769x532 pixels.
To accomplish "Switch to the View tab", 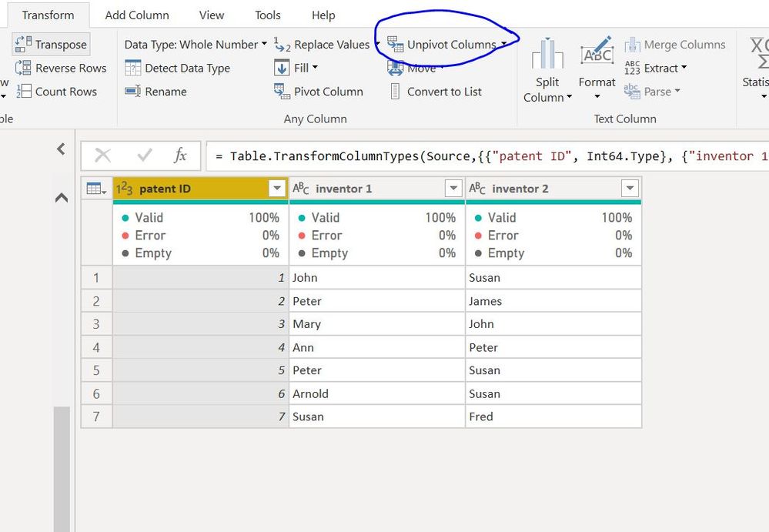I will point(212,15).
